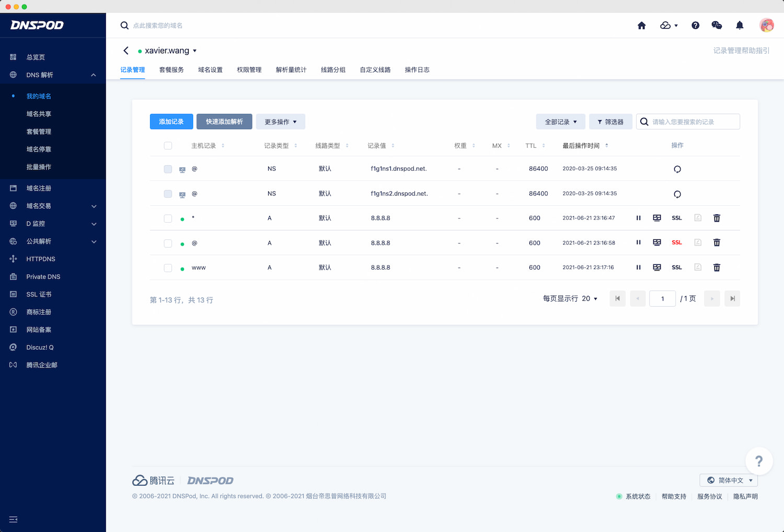Click the 快速添加解析 button

click(x=224, y=122)
